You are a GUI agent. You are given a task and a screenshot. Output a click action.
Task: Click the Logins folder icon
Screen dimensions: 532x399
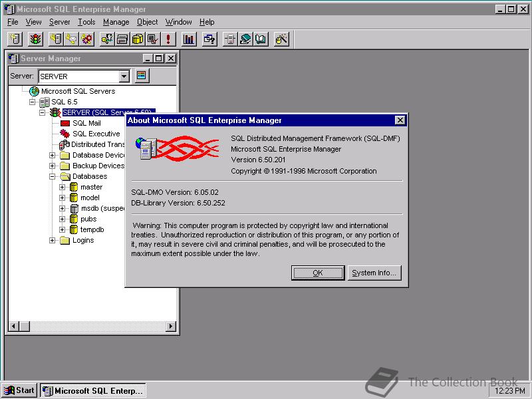tap(65, 241)
